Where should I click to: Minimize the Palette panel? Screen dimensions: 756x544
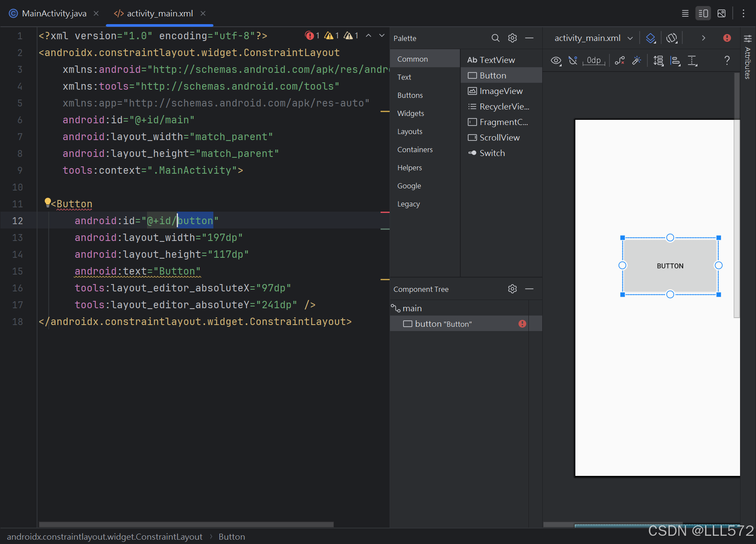point(529,38)
